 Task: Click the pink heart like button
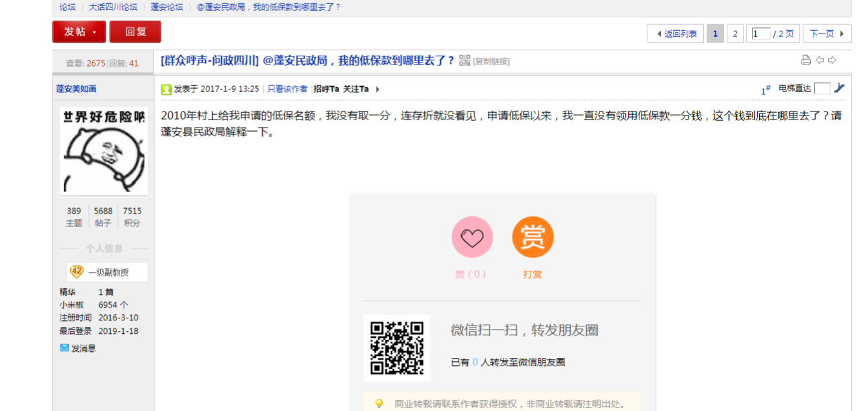pos(472,237)
